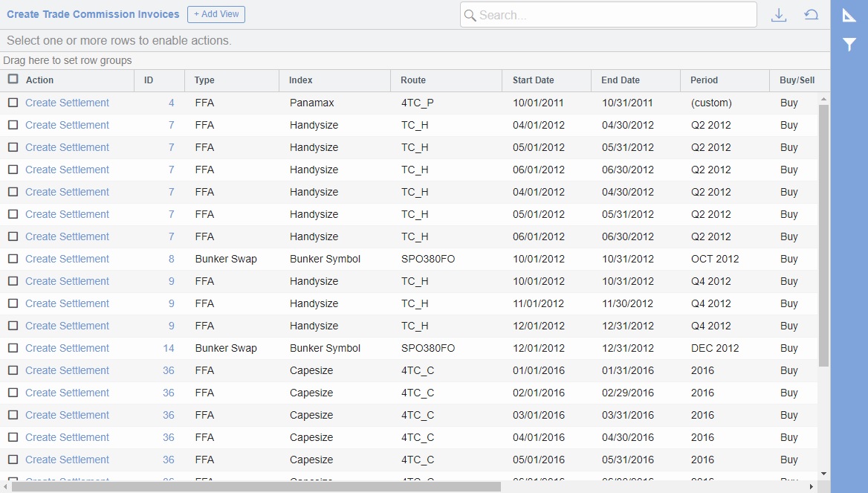Open Create Settlement for DEC 2012 row
Image resolution: width=868 pixels, height=493 pixels.
[x=67, y=348]
